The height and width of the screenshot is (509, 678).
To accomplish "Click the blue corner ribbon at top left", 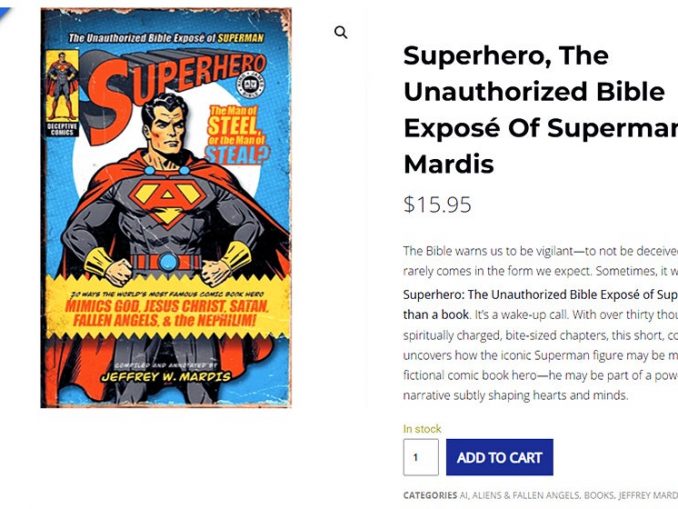I will (x=10, y=12).
